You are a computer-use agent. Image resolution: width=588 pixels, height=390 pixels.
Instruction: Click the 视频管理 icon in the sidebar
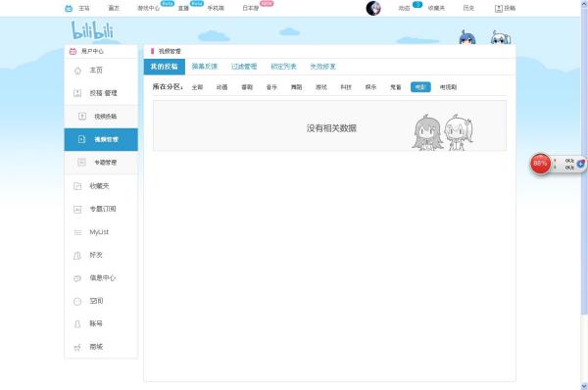[81, 139]
